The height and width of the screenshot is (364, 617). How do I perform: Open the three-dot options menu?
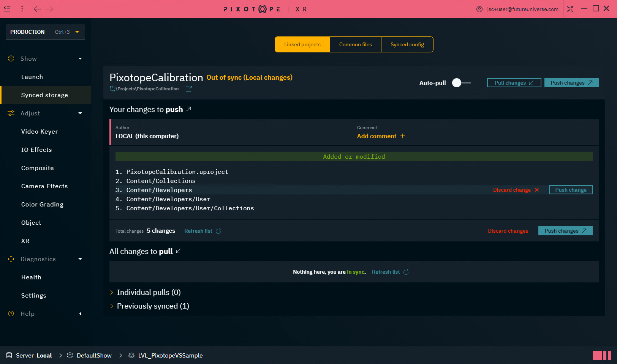click(22, 9)
